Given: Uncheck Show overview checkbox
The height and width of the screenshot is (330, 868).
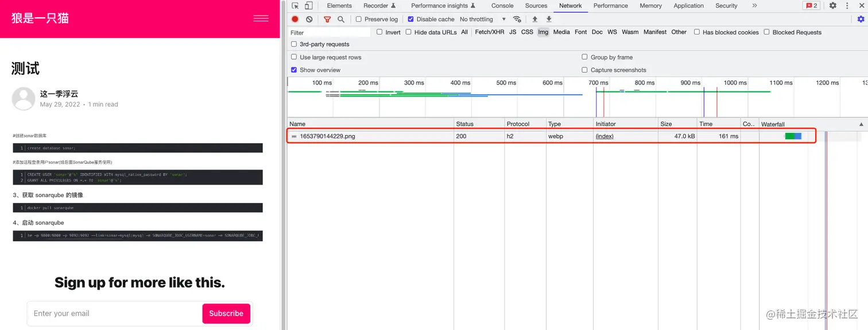Looking at the screenshot, I should click(x=294, y=70).
